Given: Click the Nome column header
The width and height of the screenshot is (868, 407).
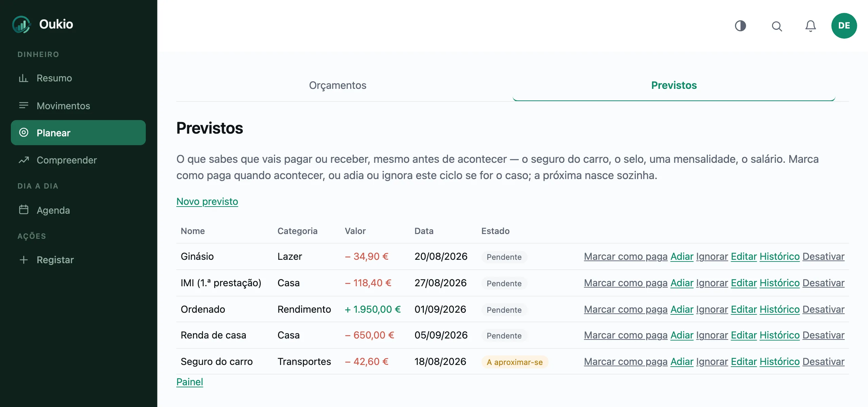Looking at the screenshot, I should pos(193,231).
